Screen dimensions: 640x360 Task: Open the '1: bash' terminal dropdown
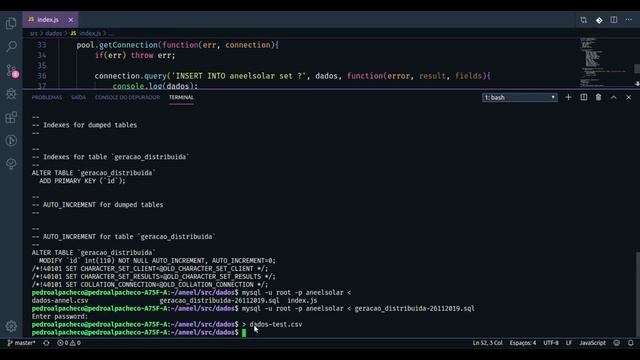519,98
